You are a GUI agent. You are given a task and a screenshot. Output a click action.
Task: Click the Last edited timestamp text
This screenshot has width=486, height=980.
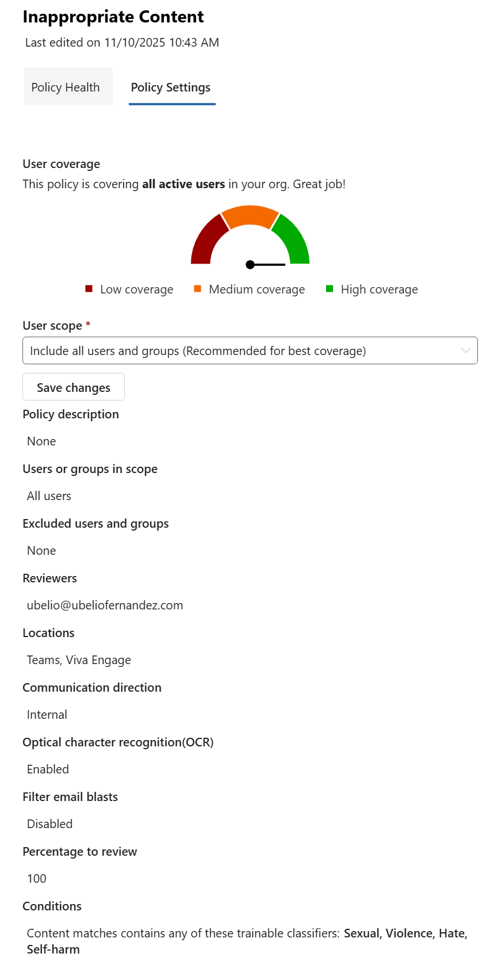122,43
